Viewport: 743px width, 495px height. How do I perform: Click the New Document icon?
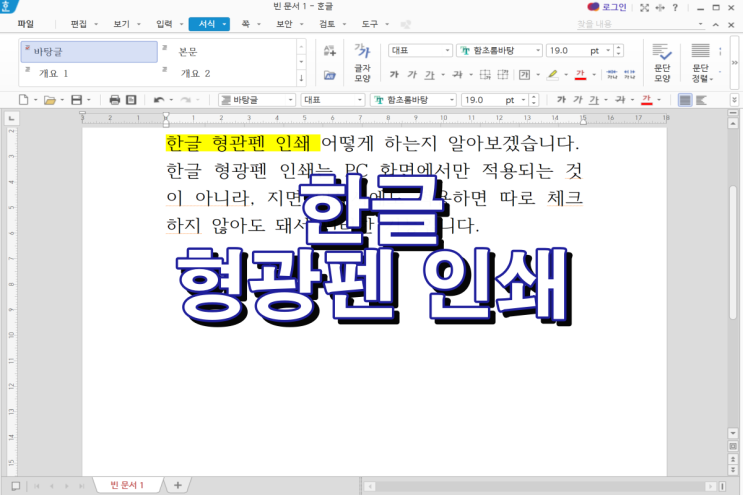(x=24, y=100)
